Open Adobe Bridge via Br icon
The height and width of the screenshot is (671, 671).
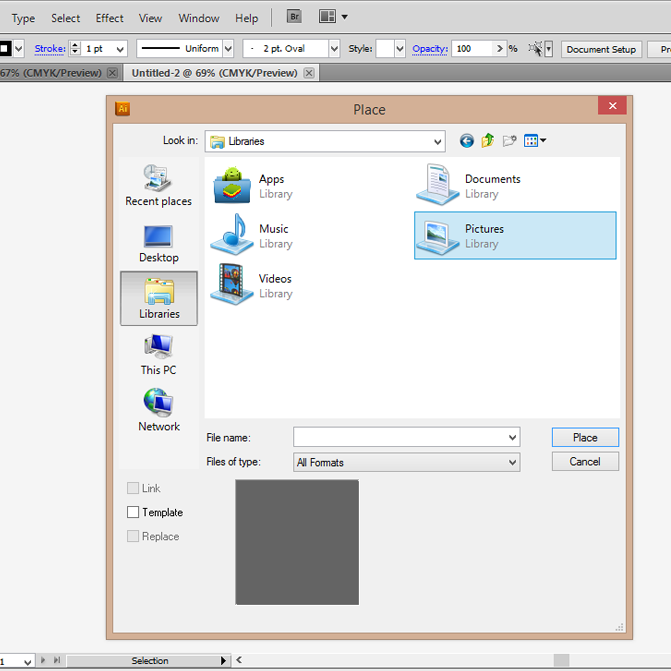tap(294, 17)
